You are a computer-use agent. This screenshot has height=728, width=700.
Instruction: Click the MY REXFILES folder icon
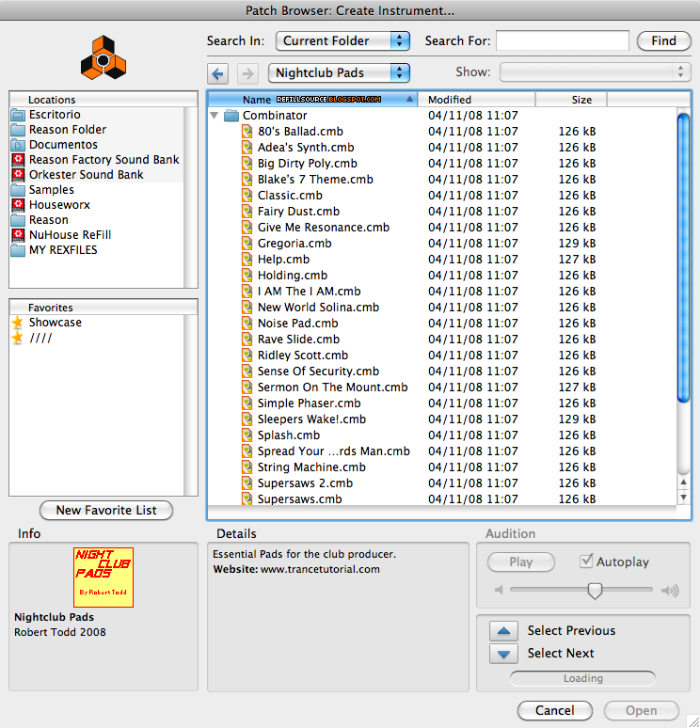[x=18, y=250]
